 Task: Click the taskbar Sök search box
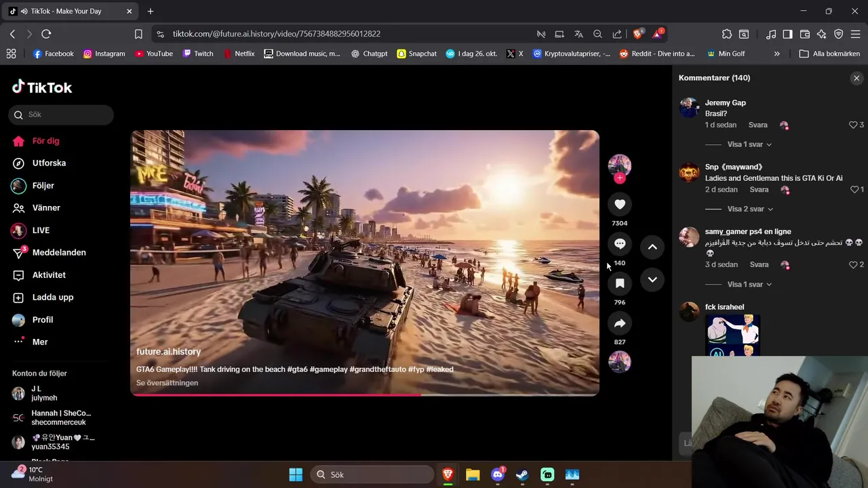tap(372, 474)
